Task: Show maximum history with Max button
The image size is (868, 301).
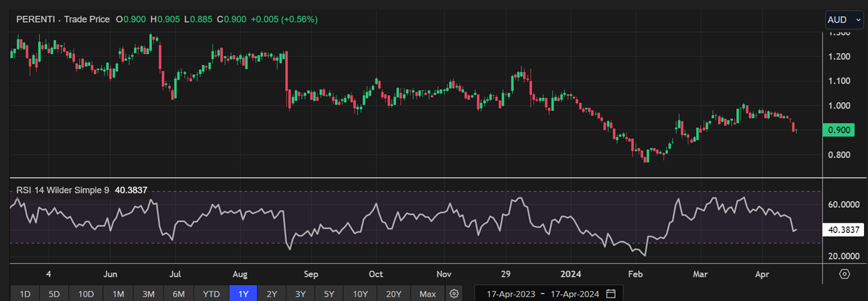Action: coord(428,294)
